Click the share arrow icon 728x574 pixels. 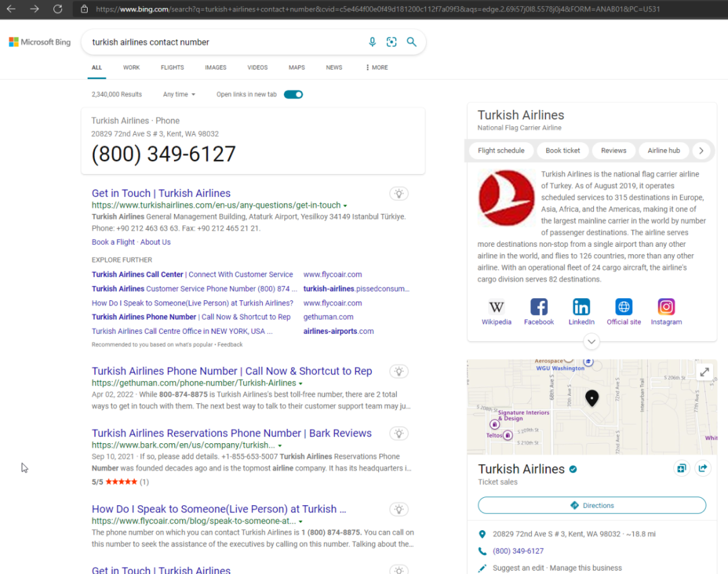pos(703,469)
